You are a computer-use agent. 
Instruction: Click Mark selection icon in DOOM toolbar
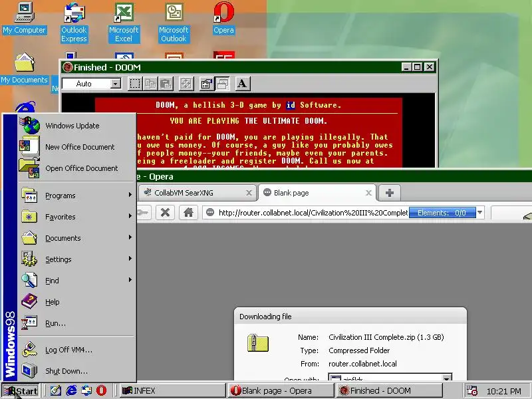[x=135, y=84]
